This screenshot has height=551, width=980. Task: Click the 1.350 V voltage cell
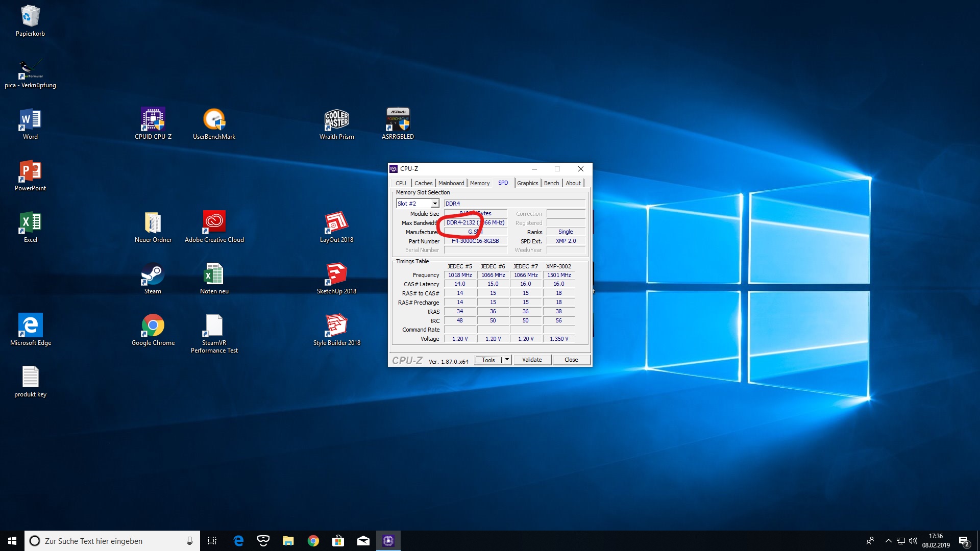(559, 339)
